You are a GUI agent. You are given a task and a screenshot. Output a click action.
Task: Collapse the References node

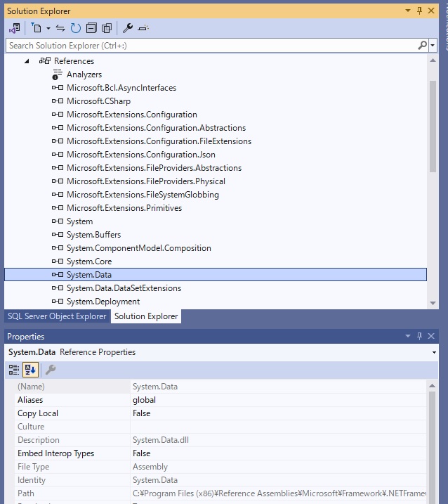27,61
